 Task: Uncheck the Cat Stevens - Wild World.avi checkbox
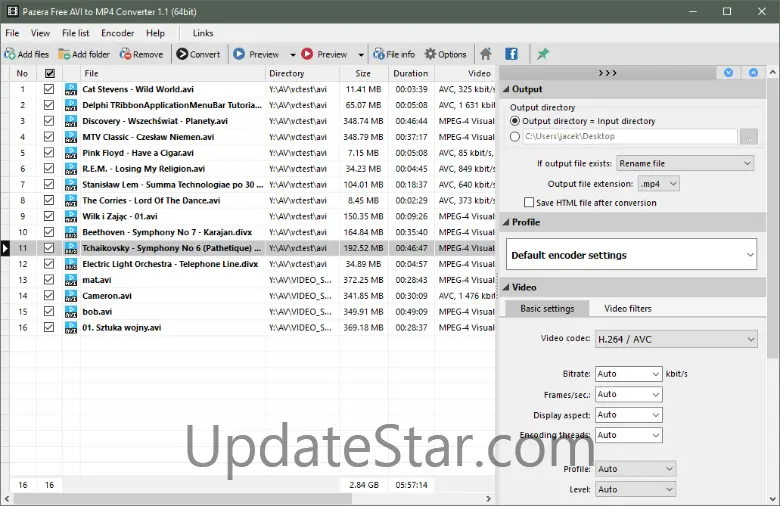[x=49, y=89]
